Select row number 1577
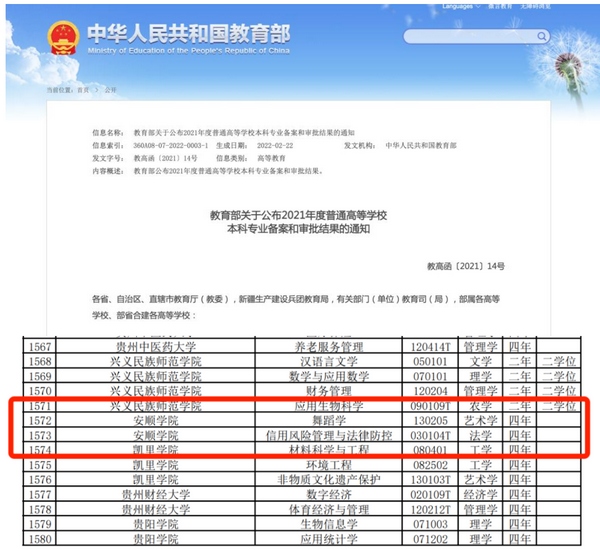This screenshot has width=600, height=550. click(x=40, y=495)
